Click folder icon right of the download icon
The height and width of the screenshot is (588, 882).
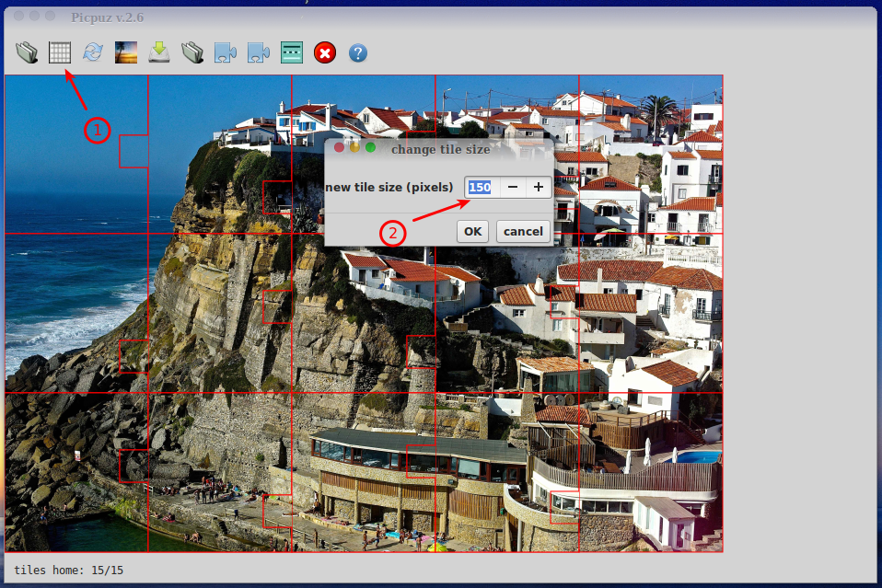pos(192,52)
